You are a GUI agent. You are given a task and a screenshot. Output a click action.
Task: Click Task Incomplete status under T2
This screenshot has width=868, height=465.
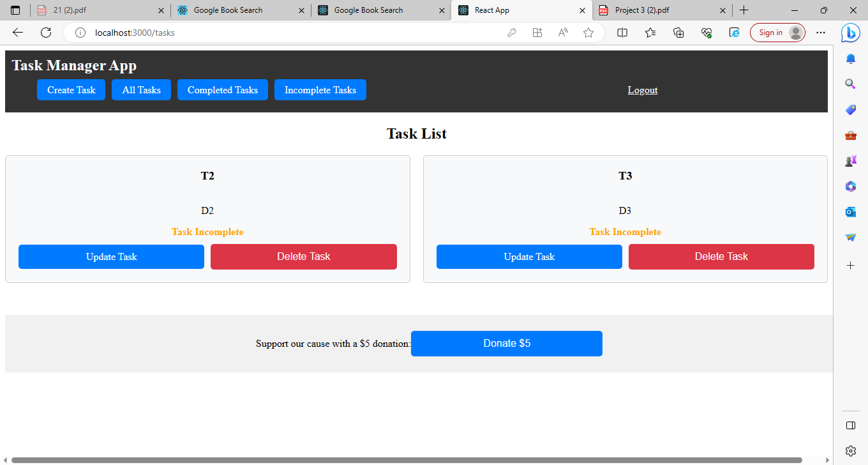207,232
